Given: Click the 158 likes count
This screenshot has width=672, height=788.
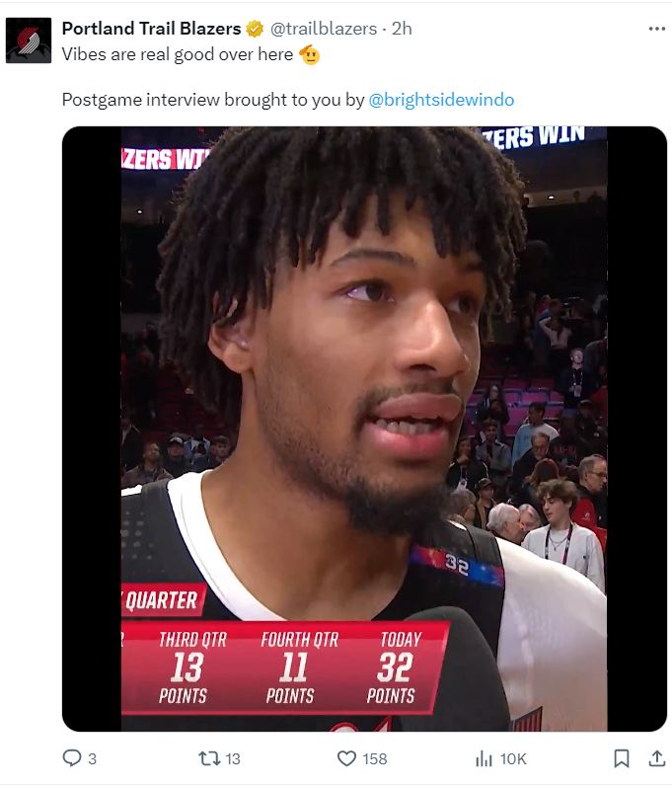Looking at the screenshot, I should pyautogui.click(x=375, y=758).
